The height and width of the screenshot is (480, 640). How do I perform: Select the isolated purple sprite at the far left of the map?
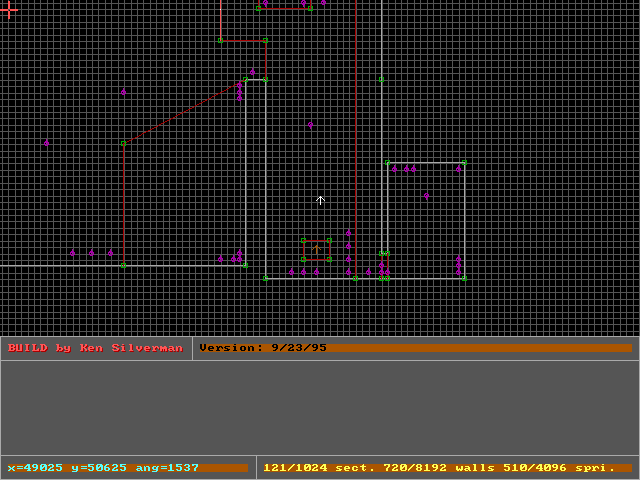coord(47,143)
